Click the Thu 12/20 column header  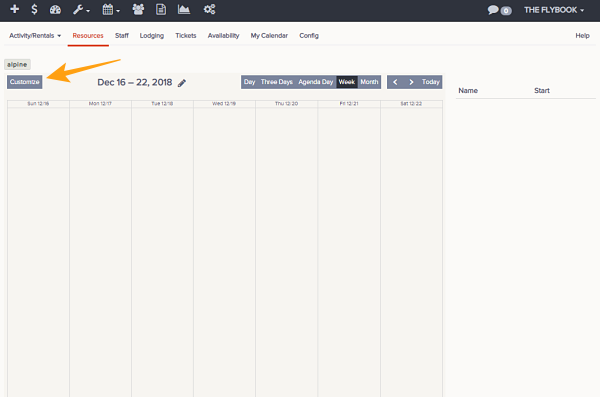pyautogui.click(x=287, y=104)
